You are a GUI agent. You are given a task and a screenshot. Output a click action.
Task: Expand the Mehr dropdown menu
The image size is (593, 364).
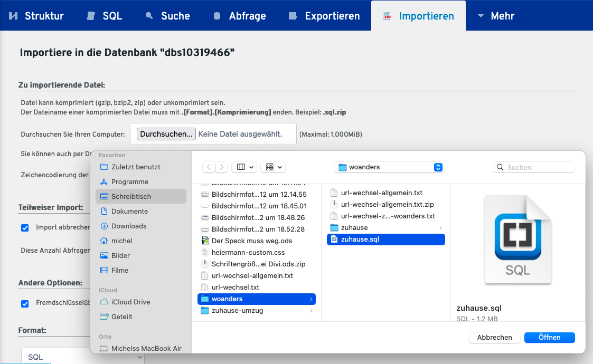point(496,16)
